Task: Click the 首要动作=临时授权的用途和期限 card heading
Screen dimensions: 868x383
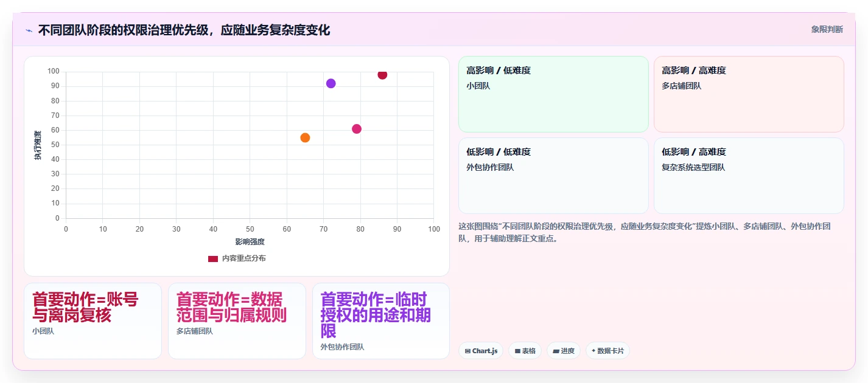Action: [376, 315]
